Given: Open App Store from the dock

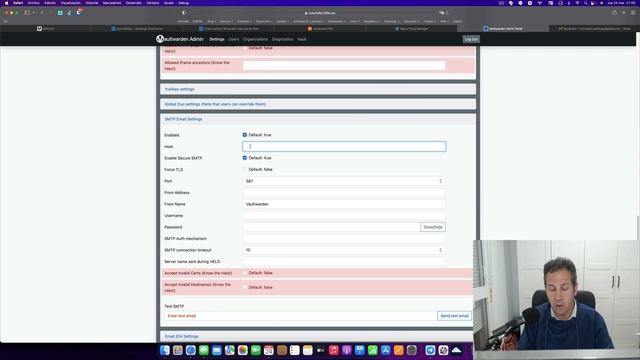Looking at the screenshot, I should pos(386,350).
